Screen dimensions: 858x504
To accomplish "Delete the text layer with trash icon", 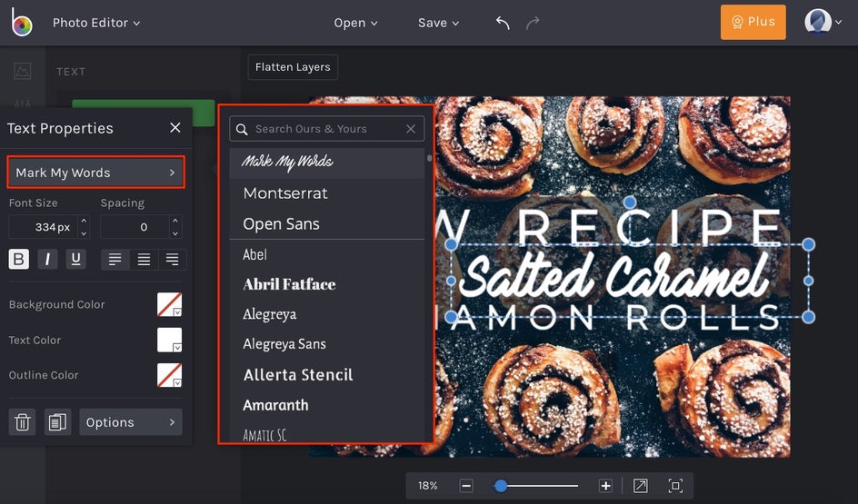I will click(23, 422).
